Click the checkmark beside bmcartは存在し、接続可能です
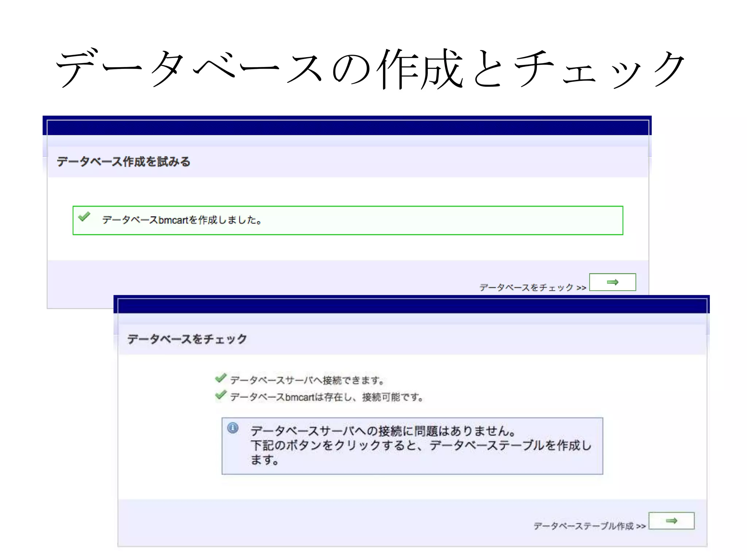747x560 pixels. [x=221, y=394]
